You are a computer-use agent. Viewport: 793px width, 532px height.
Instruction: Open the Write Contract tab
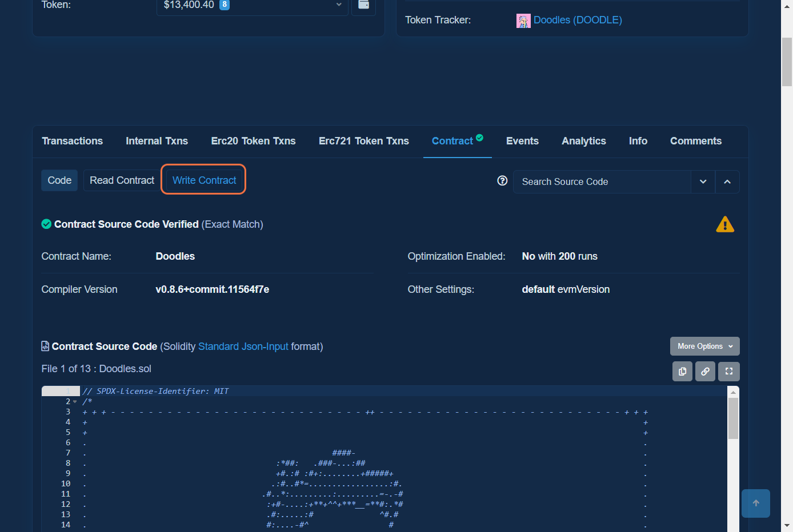[x=204, y=180]
